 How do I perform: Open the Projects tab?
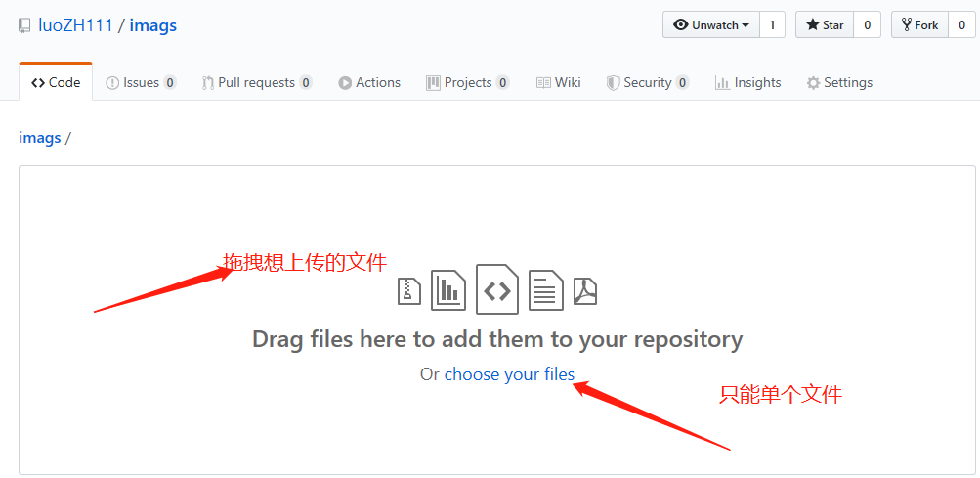pos(467,82)
